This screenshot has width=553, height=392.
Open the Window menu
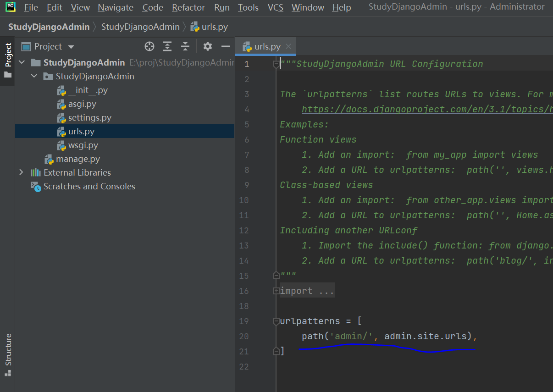[308, 7]
